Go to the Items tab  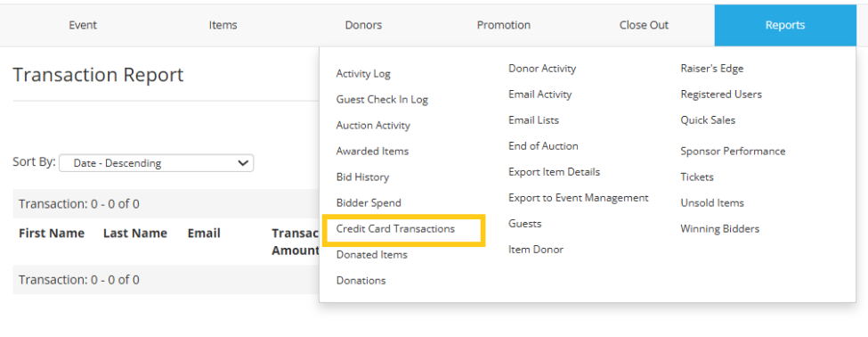click(223, 26)
